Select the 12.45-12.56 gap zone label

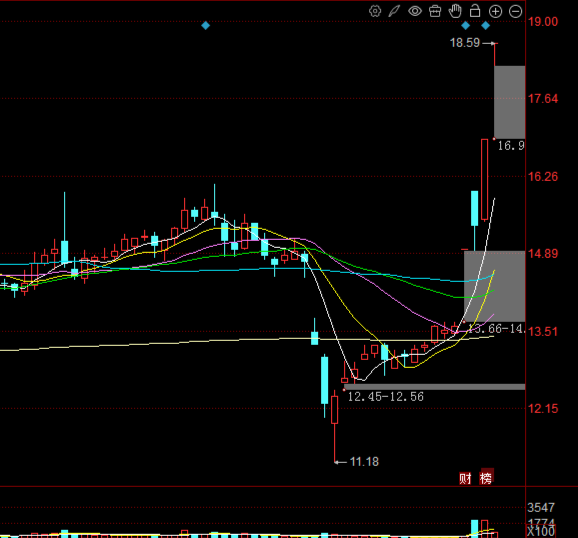click(x=386, y=397)
